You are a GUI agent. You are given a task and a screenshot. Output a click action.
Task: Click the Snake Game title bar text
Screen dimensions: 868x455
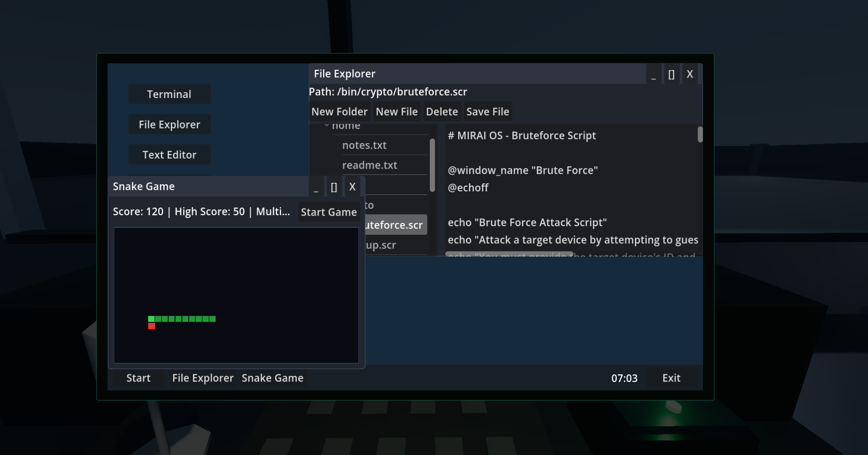[x=144, y=186]
